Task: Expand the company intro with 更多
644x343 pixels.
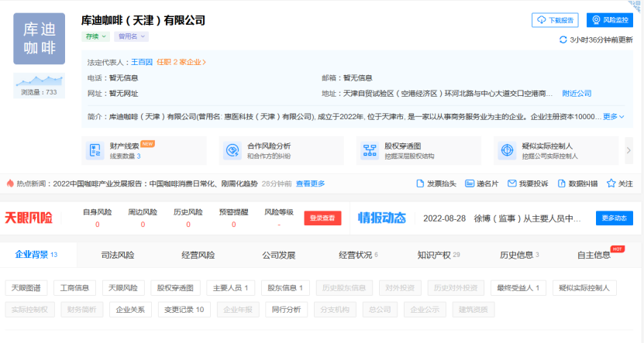Action: 614,117
